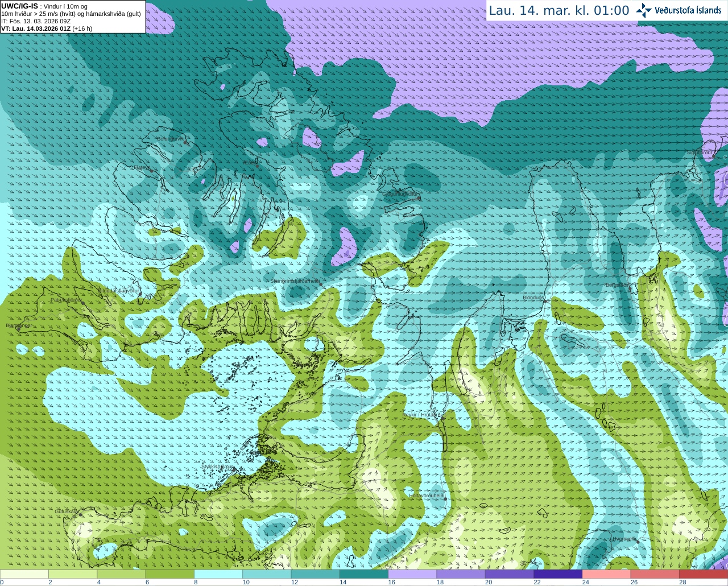Click the Veðurstofa Íslands logo
728x586 pixels.
point(679,10)
